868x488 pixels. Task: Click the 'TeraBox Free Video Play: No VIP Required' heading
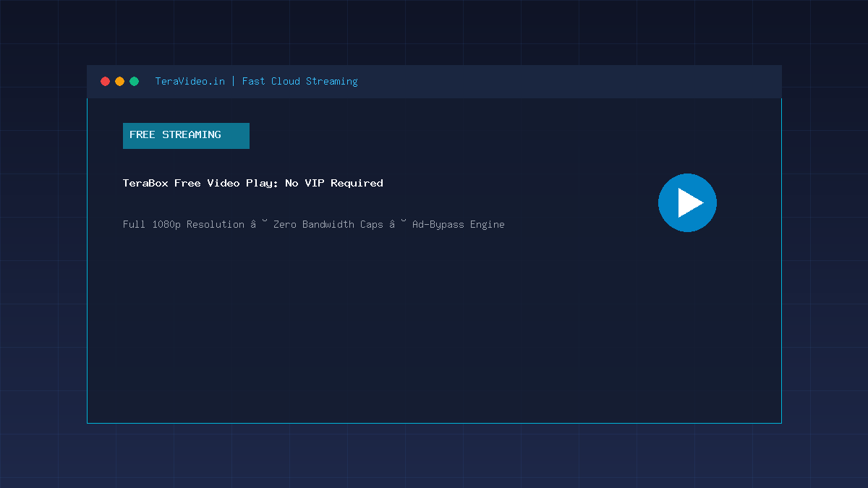(x=253, y=184)
